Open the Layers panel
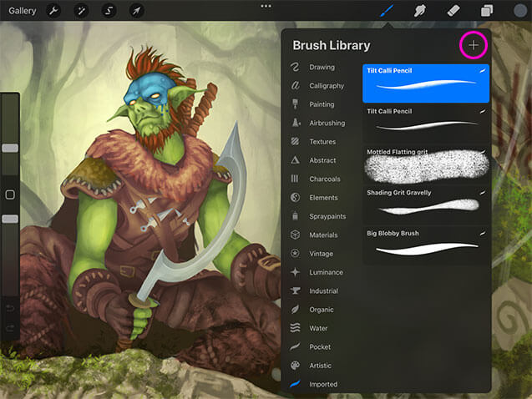 486,11
